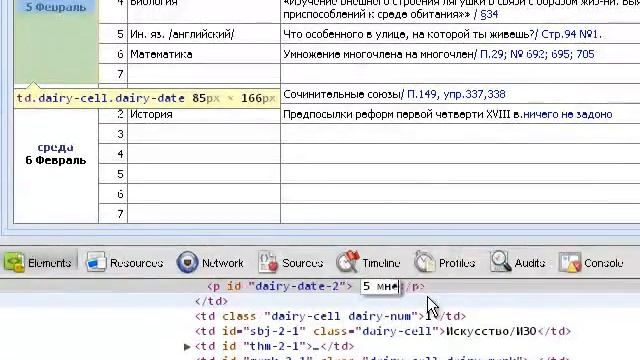
Task: Expand the thm-2-1 td node
Action: tap(187, 347)
